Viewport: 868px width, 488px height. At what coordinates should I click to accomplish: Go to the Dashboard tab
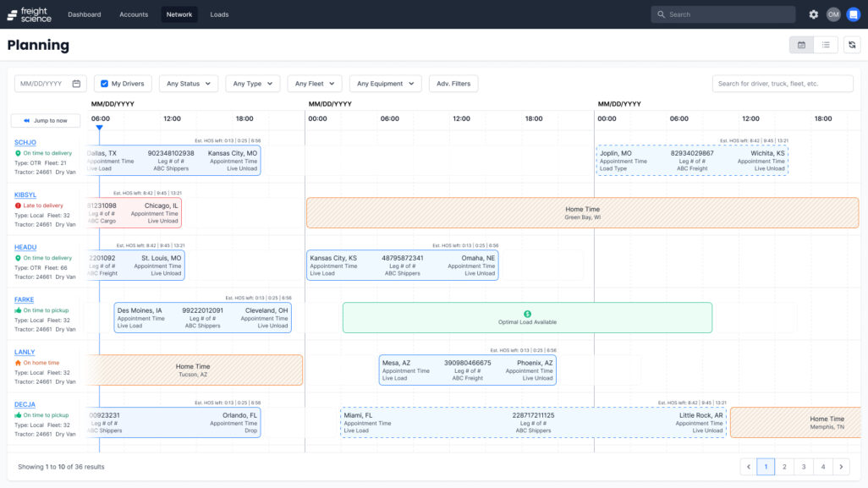point(85,14)
